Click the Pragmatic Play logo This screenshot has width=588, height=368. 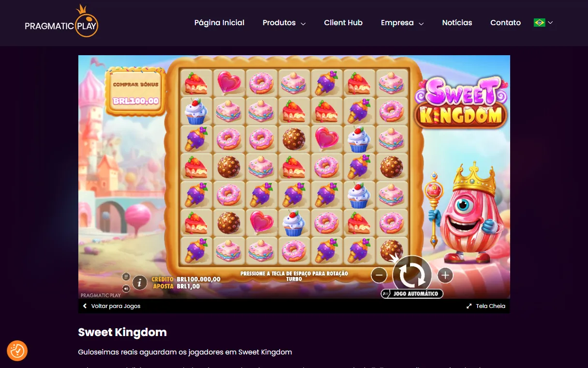61,21
